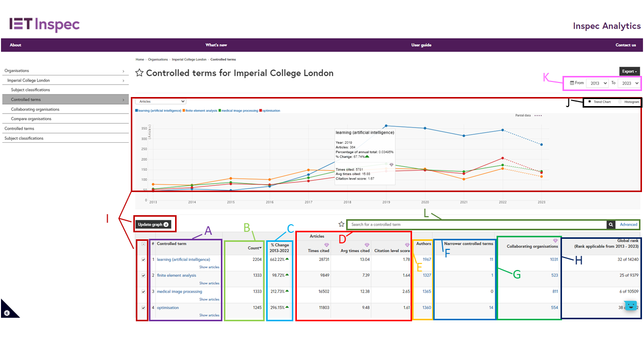Image resolution: width=644 pixels, height=362 pixels.
Task: Open the To year dropdown
Action: pos(629,83)
